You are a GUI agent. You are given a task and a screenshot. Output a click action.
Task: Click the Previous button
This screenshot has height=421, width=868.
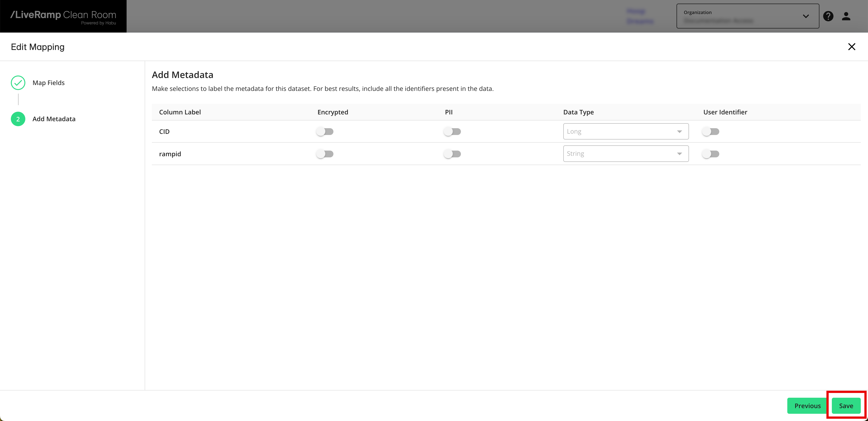[x=807, y=406]
